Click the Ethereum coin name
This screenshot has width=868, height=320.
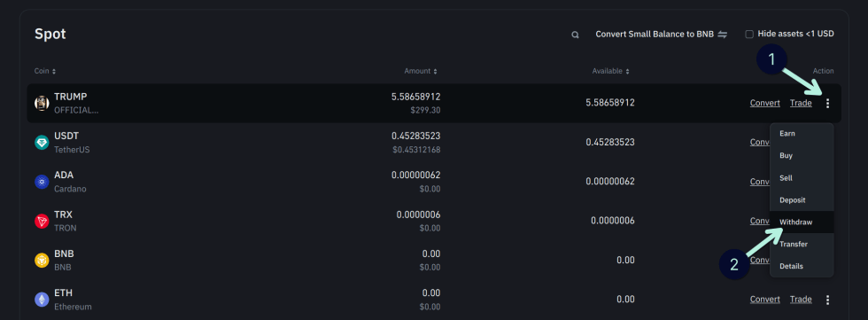tap(73, 307)
